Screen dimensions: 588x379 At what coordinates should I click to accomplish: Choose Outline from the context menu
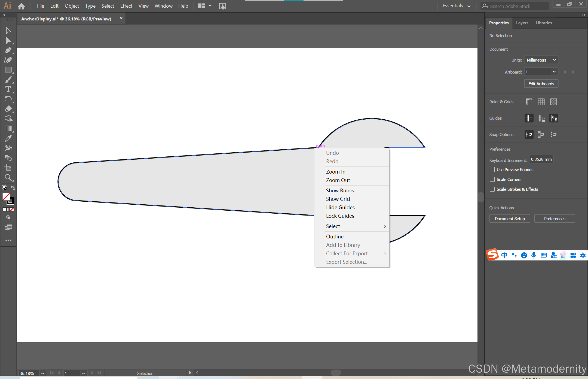click(x=335, y=237)
